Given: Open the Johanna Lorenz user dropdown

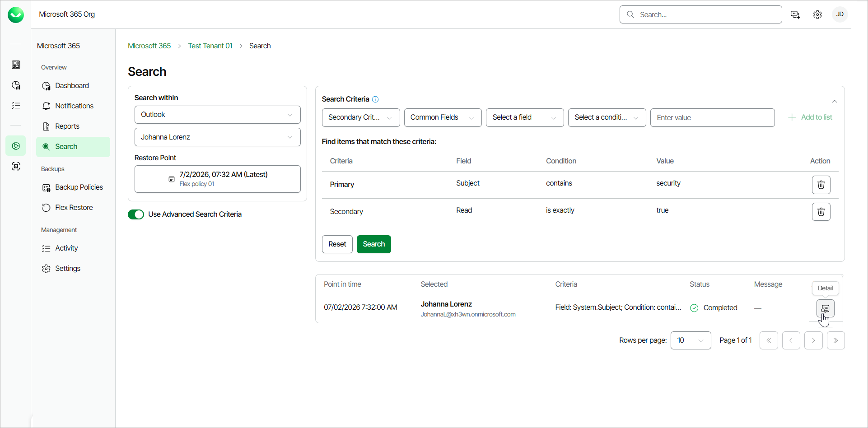Looking at the screenshot, I should [217, 137].
